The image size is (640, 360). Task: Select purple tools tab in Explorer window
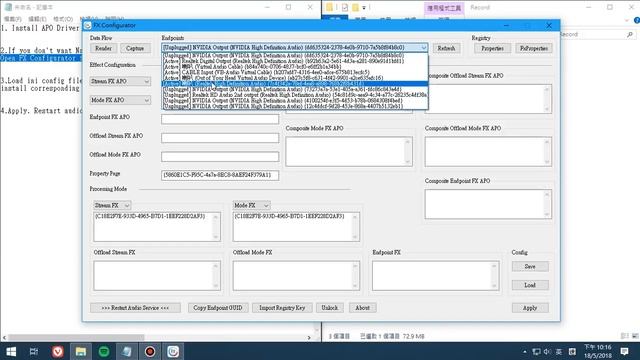click(444, 8)
